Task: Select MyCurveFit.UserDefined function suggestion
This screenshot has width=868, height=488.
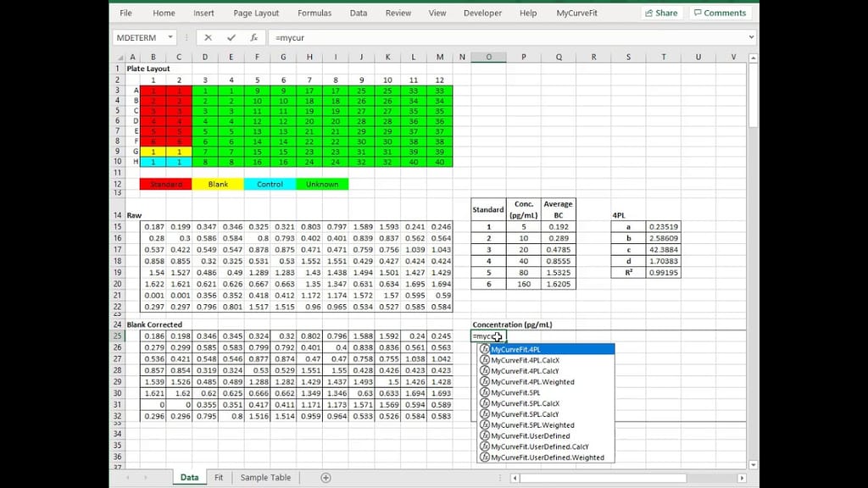Action: point(547,435)
